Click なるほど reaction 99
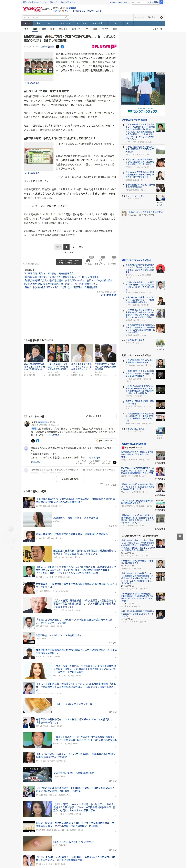Screen dimensions: 186x868 click(94, 462)
